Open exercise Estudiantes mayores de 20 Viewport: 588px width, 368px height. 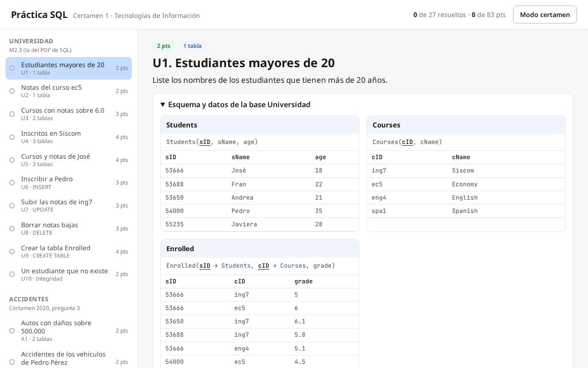(68, 68)
